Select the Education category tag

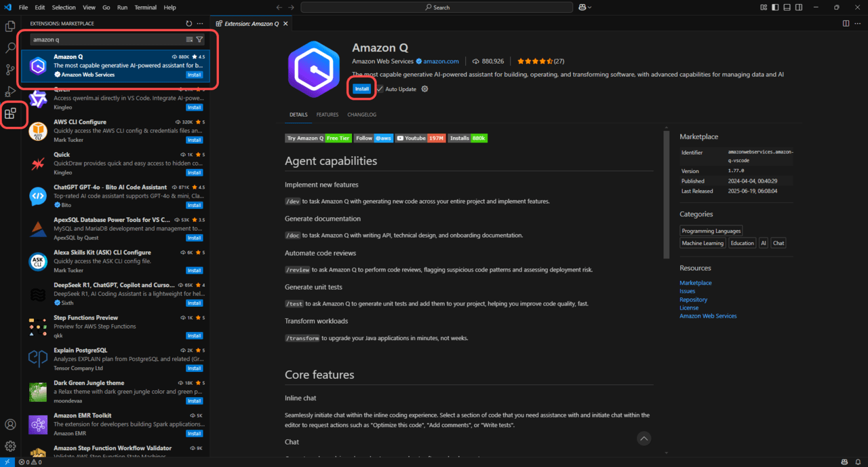tap(742, 243)
